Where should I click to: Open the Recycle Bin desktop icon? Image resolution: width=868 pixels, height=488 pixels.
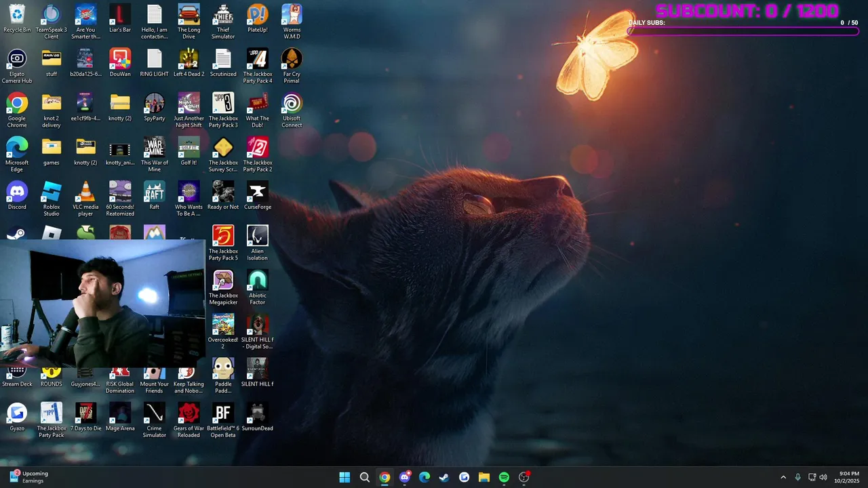coord(17,19)
